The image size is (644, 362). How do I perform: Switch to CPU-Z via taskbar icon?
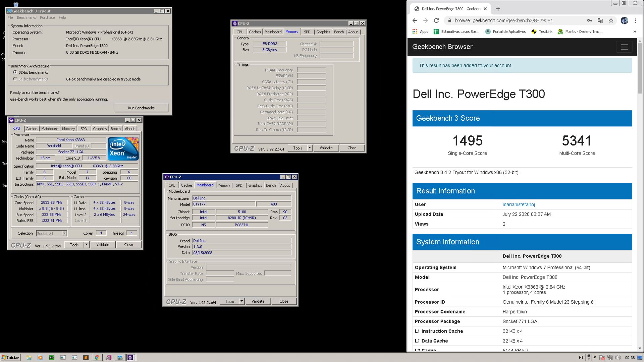tap(130, 358)
